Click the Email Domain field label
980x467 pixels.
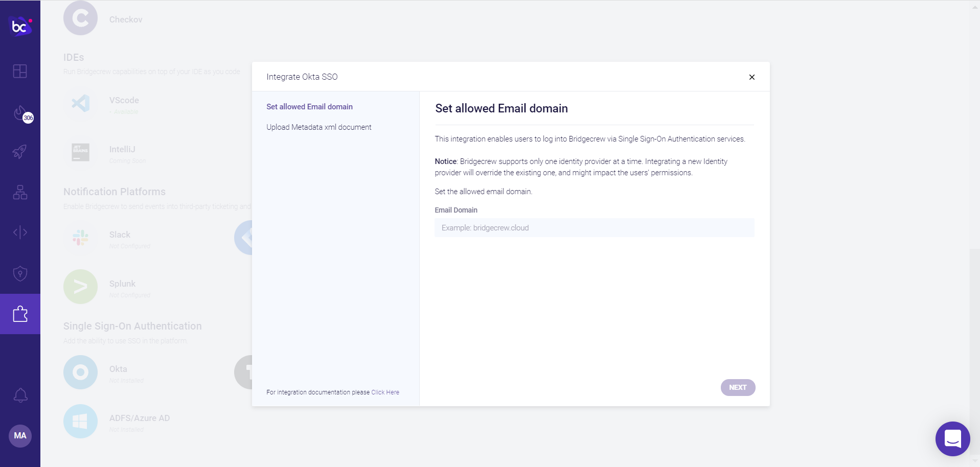pyautogui.click(x=456, y=210)
